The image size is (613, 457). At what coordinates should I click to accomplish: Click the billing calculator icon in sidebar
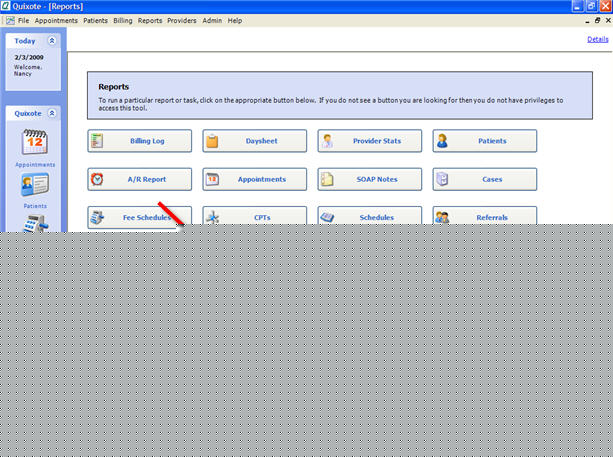pos(36,223)
